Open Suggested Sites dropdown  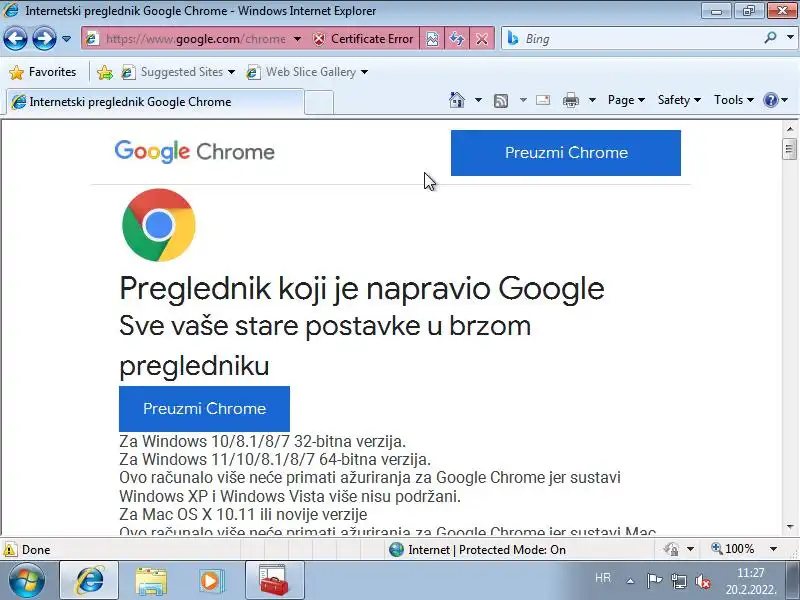(178, 72)
